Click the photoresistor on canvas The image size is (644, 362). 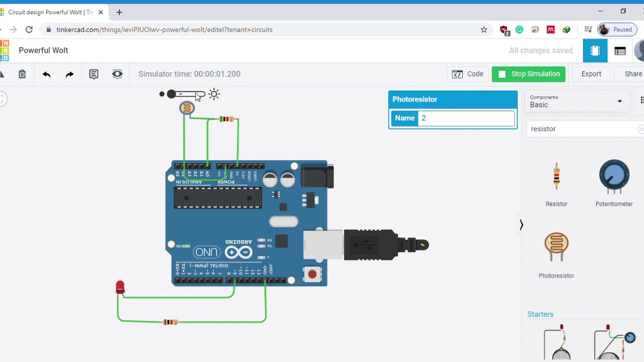click(187, 108)
